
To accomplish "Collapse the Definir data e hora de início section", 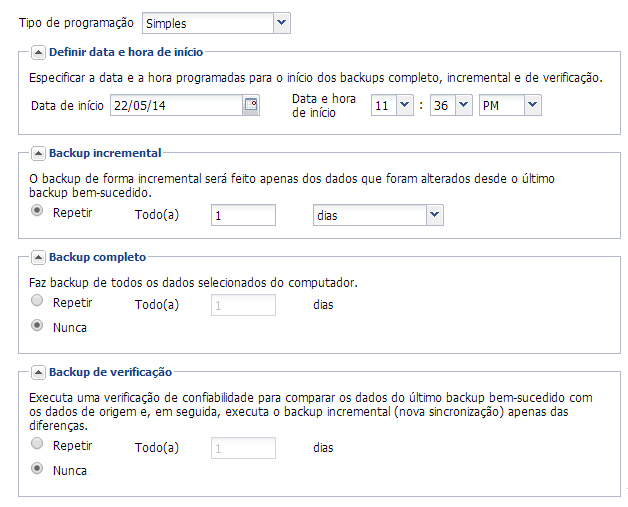I will (x=38, y=52).
